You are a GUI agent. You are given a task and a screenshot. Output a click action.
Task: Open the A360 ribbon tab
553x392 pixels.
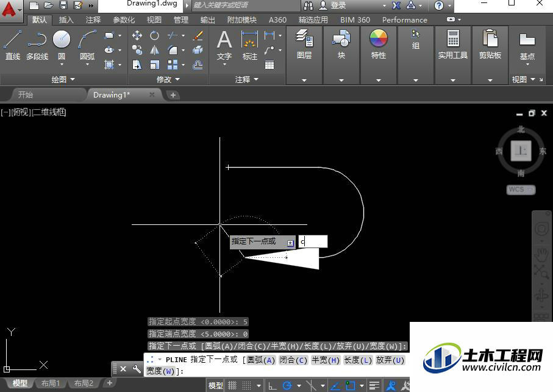click(277, 20)
